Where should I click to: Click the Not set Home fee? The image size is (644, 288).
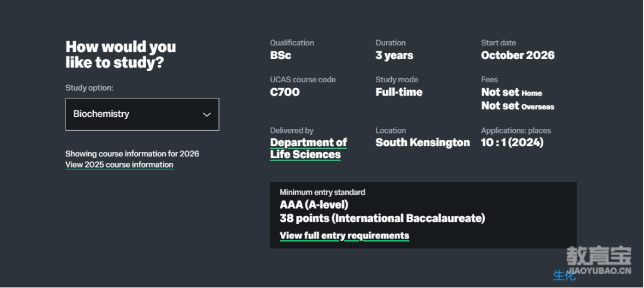point(512,92)
